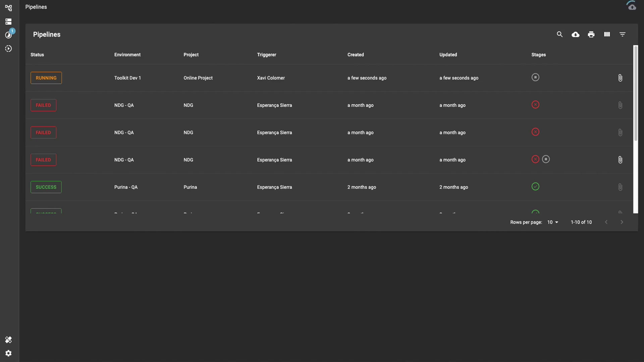Click Xavi Colomer triggerer cell
Viewport: 644px width, 362px height.
pyautogui.click(x=271, y=78)
